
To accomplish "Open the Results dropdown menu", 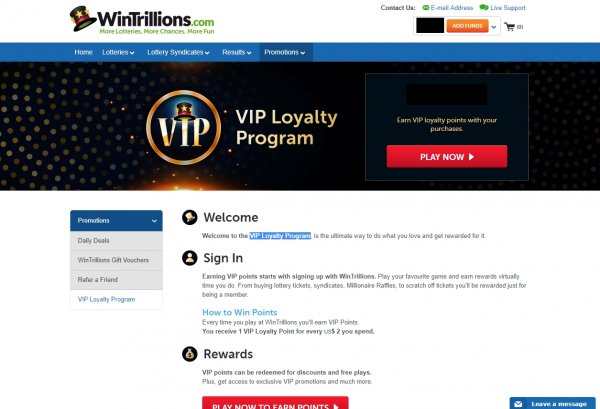I will click(237, 52).
